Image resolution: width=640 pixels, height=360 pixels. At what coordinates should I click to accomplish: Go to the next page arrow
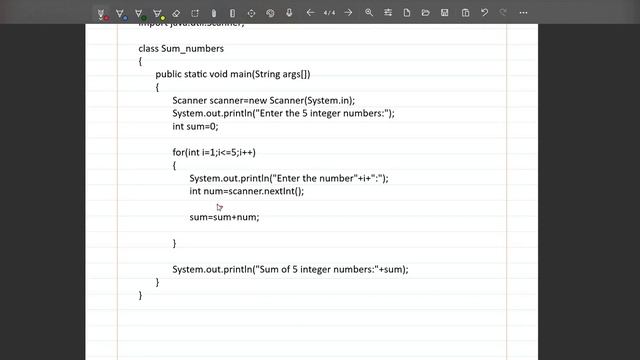[348, 13]
